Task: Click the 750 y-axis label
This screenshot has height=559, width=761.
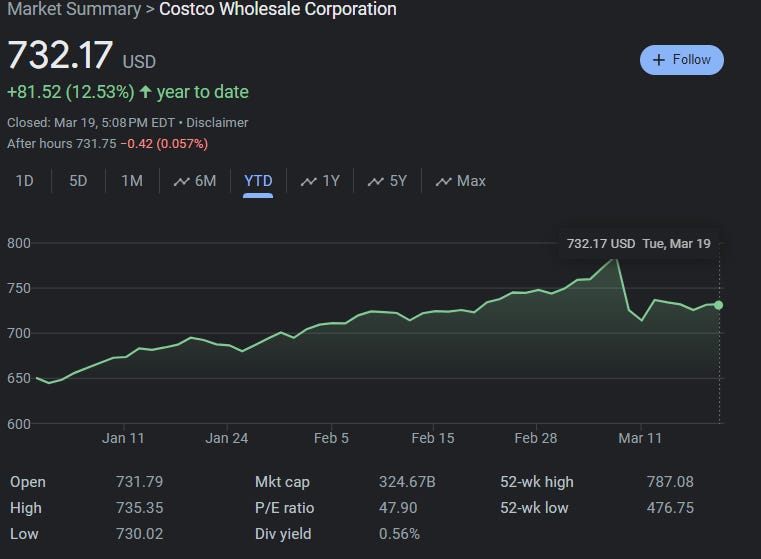Action: tap(19, 288)
